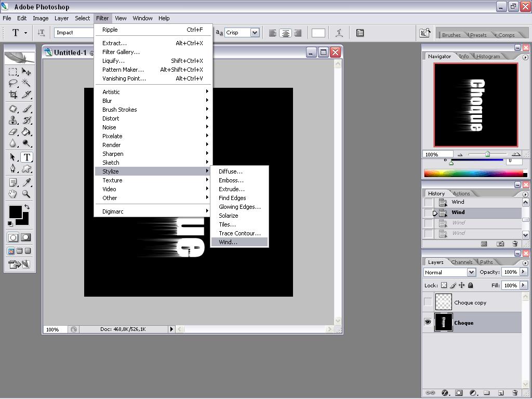Image resolution: width=532 pixels, height=399 pixels.
Task: Open the Opacity slider arrow
Action: coord(524,272)
